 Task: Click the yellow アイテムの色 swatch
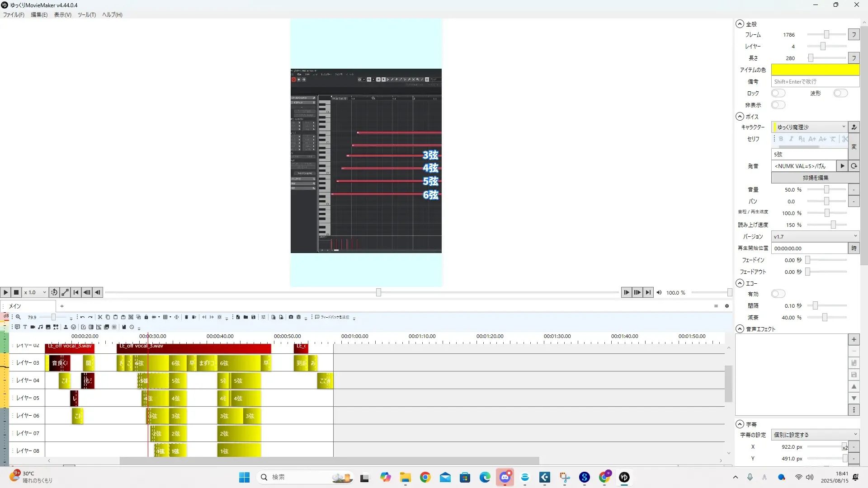(815, 70)
